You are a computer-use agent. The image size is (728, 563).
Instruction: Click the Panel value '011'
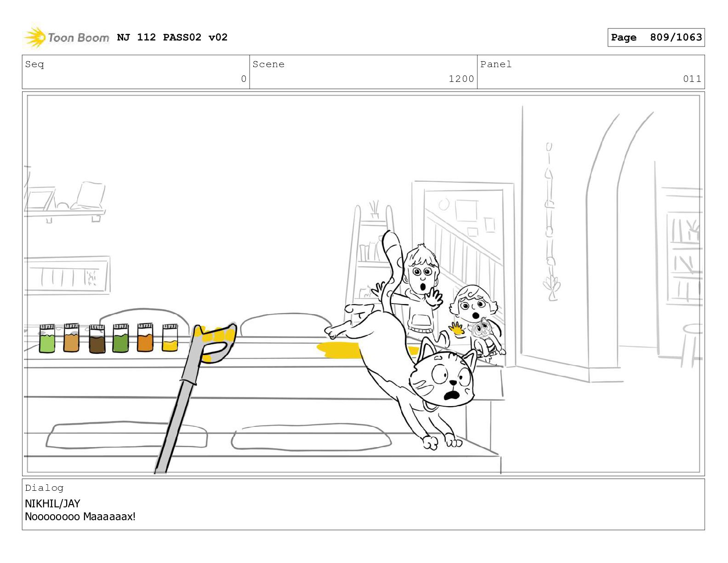692,79
